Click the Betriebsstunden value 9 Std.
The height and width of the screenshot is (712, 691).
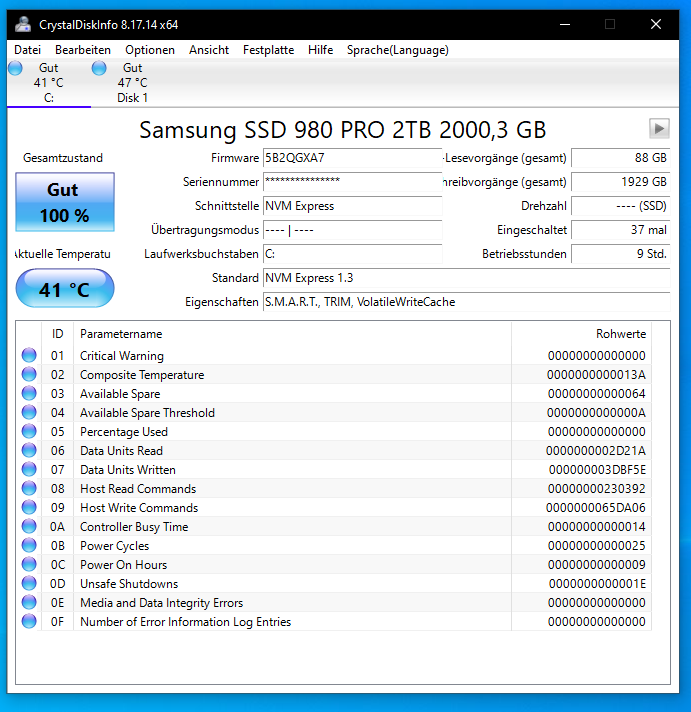621,254
